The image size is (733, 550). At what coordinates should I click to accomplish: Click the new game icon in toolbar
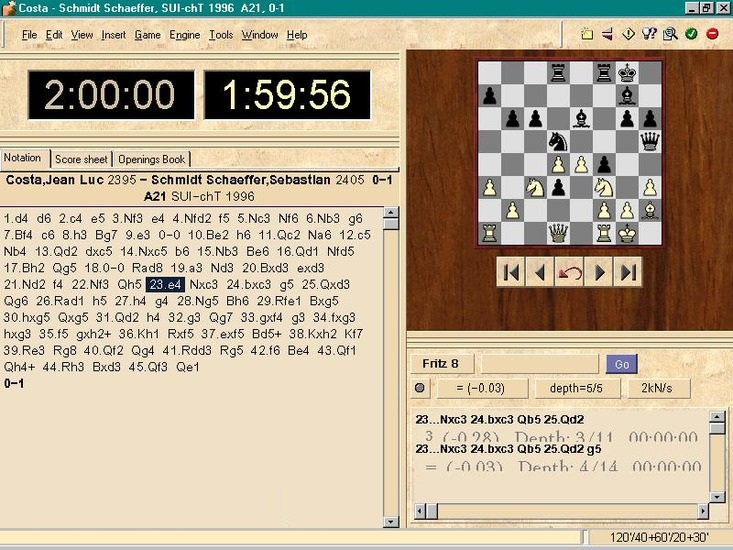(588, 34)
